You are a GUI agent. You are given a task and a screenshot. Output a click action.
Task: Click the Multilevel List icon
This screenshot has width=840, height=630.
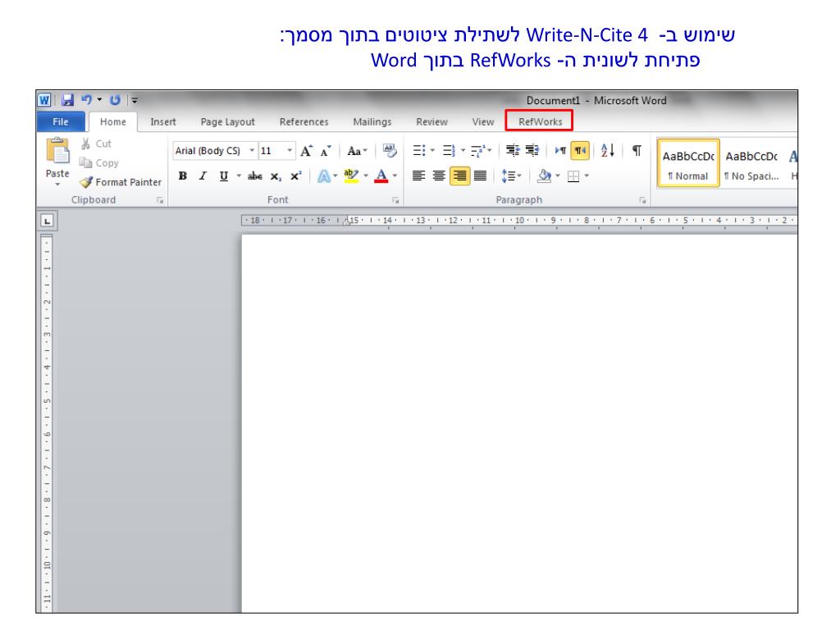coord(478,151)
